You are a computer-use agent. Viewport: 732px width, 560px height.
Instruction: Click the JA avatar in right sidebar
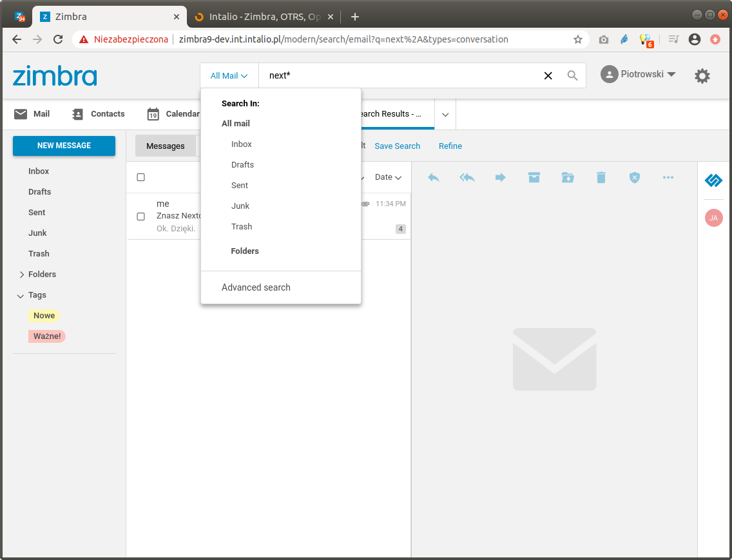714,218
